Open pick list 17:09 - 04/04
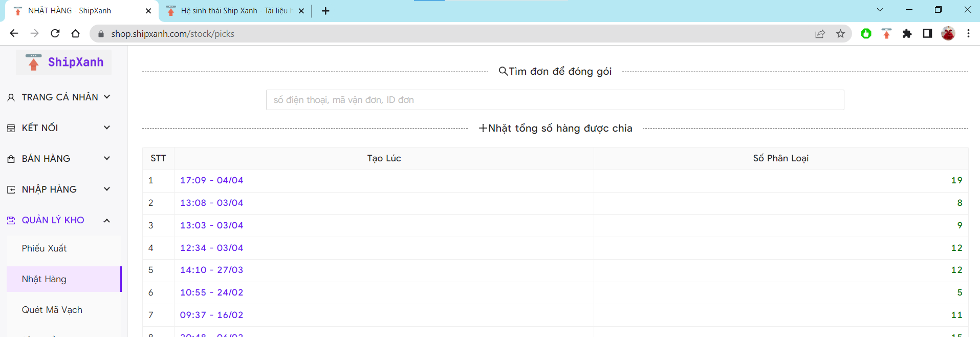 coord(211,180)
